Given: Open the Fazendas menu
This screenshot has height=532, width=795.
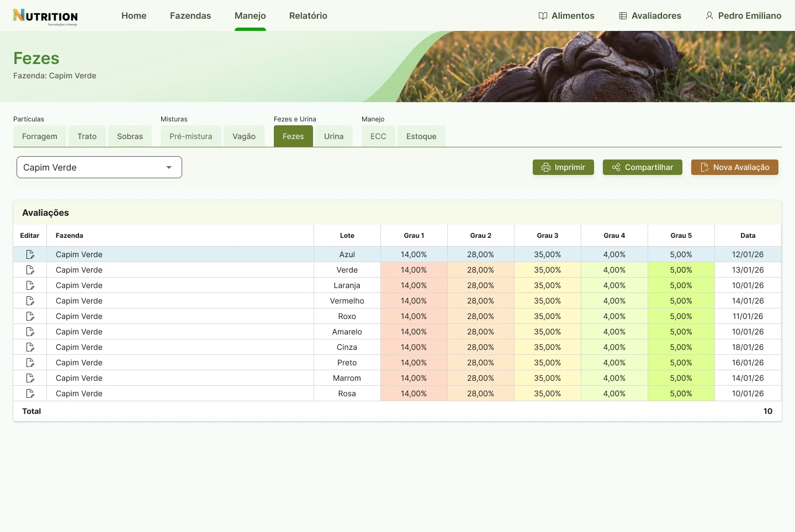Looking at the screenshot, I should pos(190,15).
